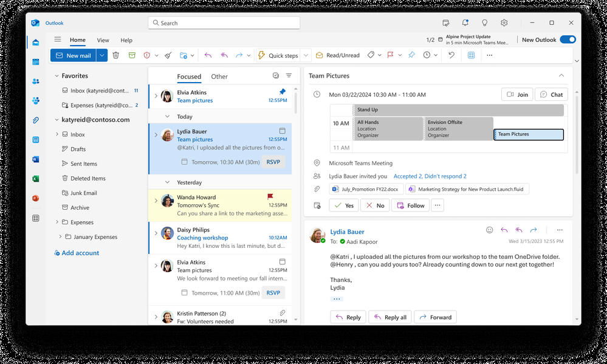The image size is (607, 364).
Task: Select Team Pictures calendar event block
Action: pyautogui.click(x=529, y=134)
